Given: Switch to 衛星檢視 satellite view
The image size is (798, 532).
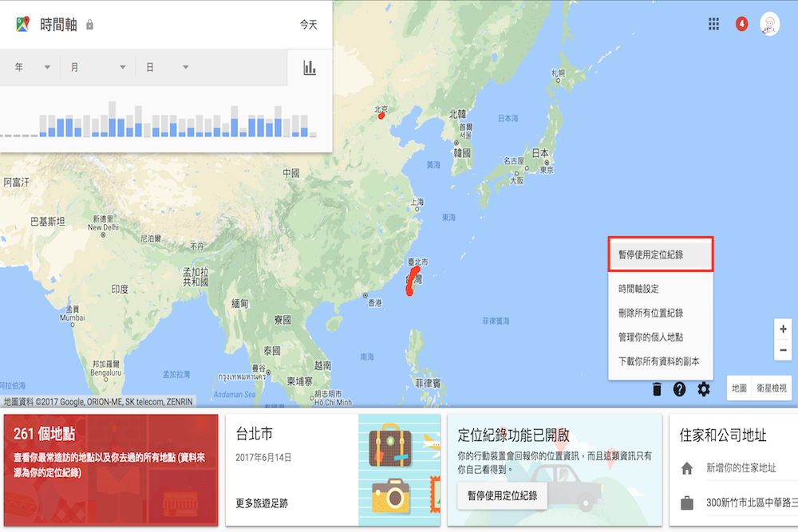Looking at the screenshot, I should (x=772, y=388).
